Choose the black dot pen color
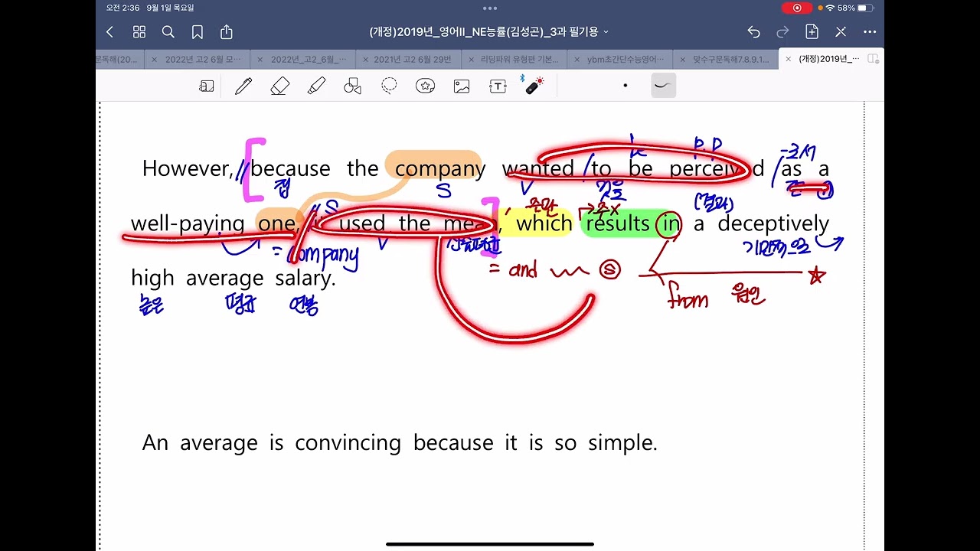Viewport: 980px width, 551px height. [626, 86]
